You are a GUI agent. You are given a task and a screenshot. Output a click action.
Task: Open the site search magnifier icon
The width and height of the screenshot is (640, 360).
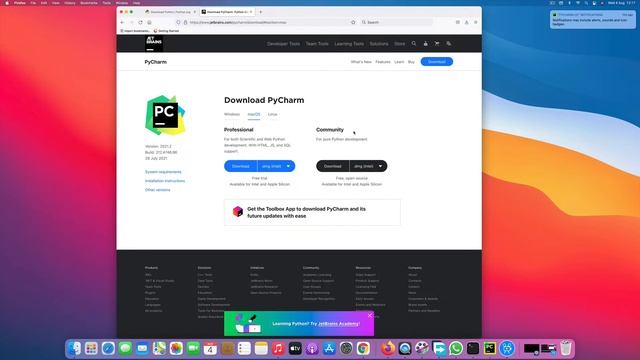[x=414, y=43]
